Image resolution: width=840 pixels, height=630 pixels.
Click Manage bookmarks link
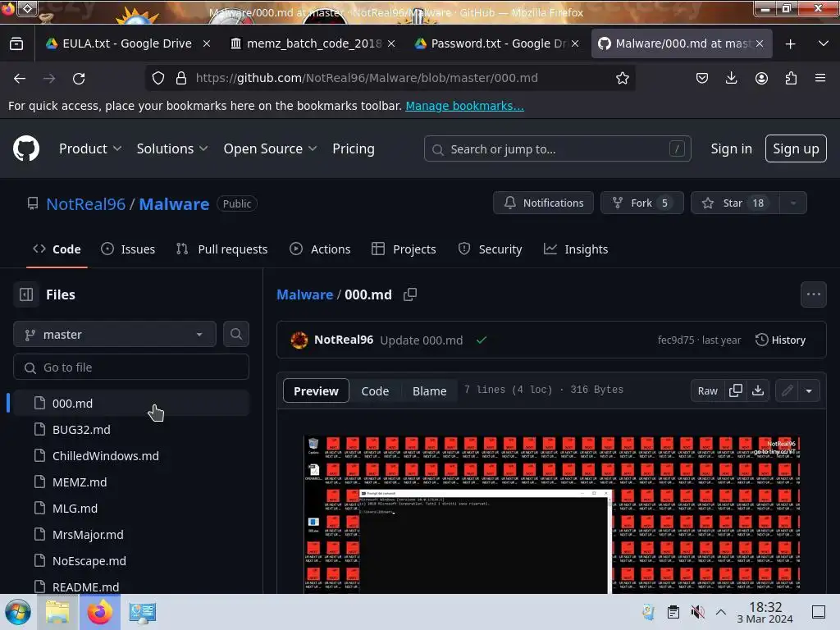click(x=464, y=106)
